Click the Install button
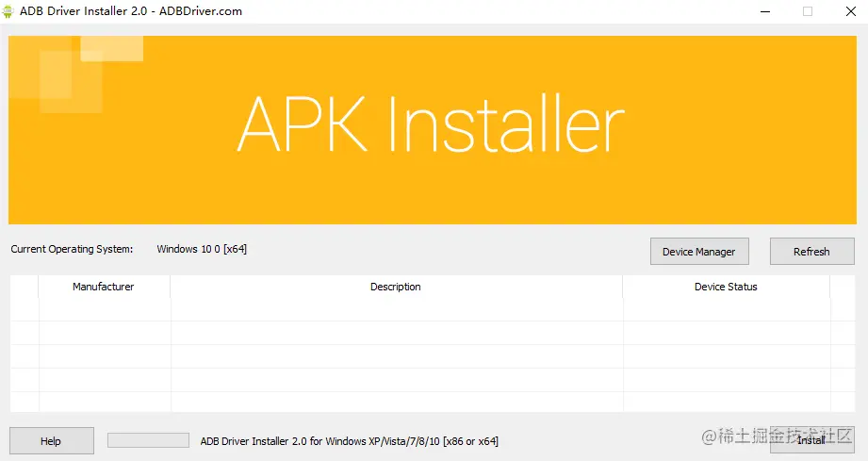This screenshot has width=868, height=461. pyautogui.click(x=811, y=440)
